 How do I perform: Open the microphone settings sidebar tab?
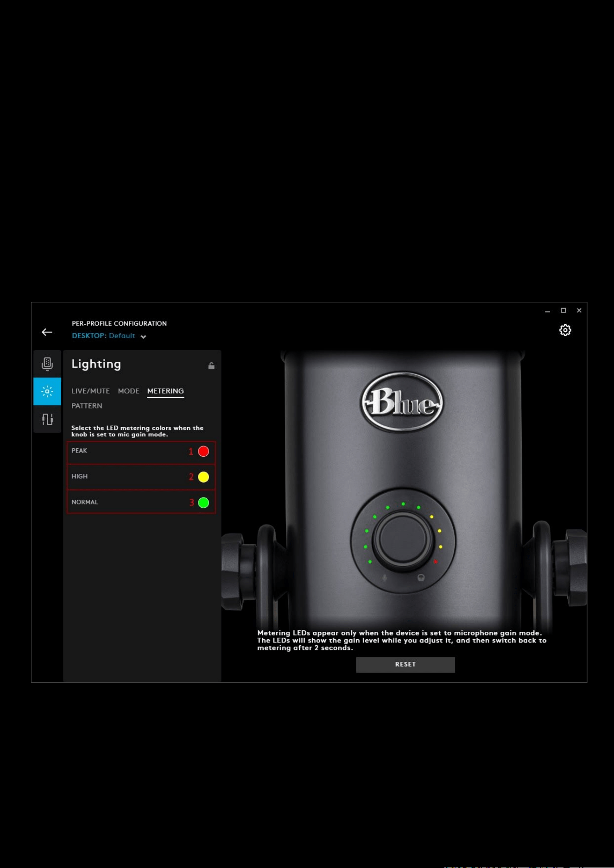(47, 364)
